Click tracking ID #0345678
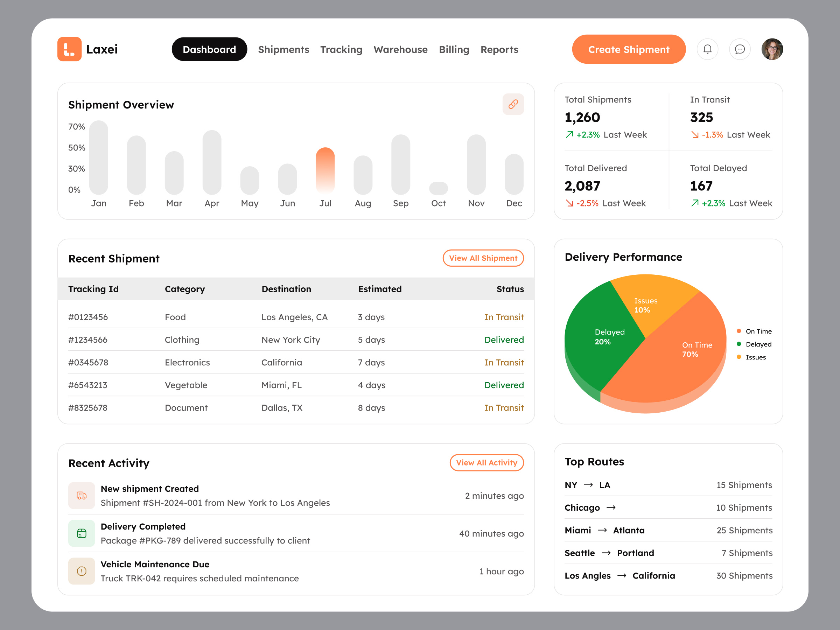This screenshot has height=630, width=840. tap(88, 362)
